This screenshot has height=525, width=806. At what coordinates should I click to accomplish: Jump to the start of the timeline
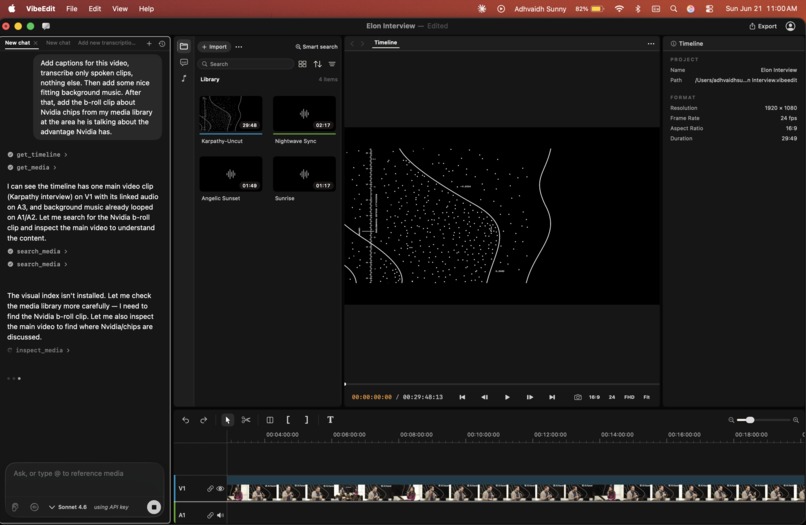(462, 397)
